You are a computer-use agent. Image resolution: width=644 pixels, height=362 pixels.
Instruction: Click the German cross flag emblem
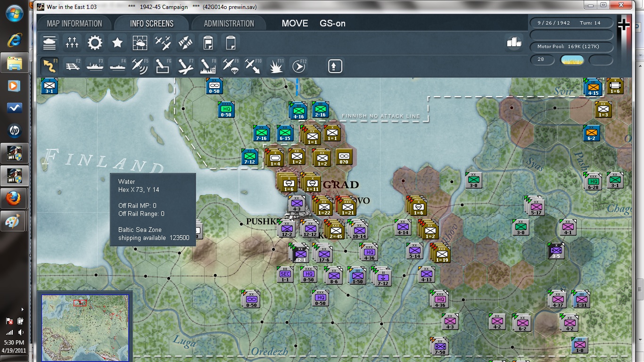624,25
